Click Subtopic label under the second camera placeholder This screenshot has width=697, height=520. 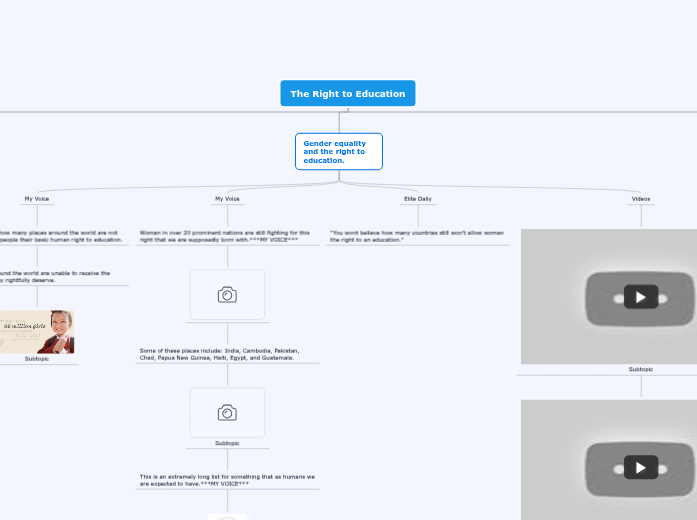pyautogui.click(x=227, y=443)
